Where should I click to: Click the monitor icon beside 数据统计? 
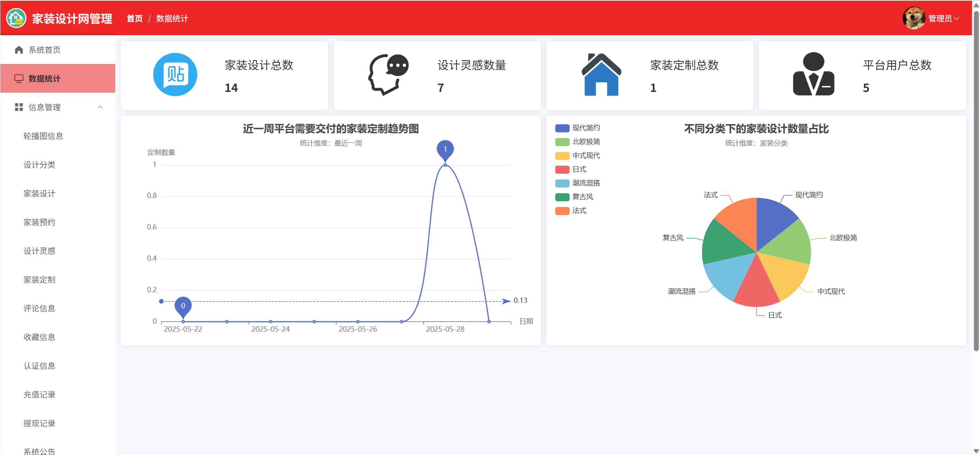coord(19,79)
